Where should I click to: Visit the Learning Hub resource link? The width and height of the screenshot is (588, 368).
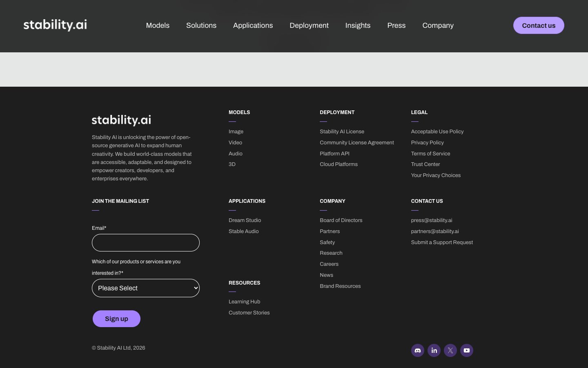[244, 302]
